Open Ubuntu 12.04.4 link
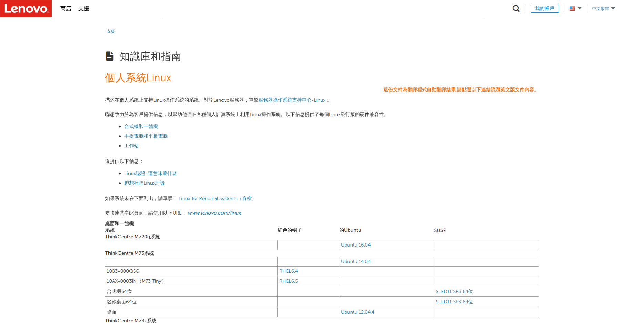The width and height of the screenshot is (644, 323). (x=357, y=312)
